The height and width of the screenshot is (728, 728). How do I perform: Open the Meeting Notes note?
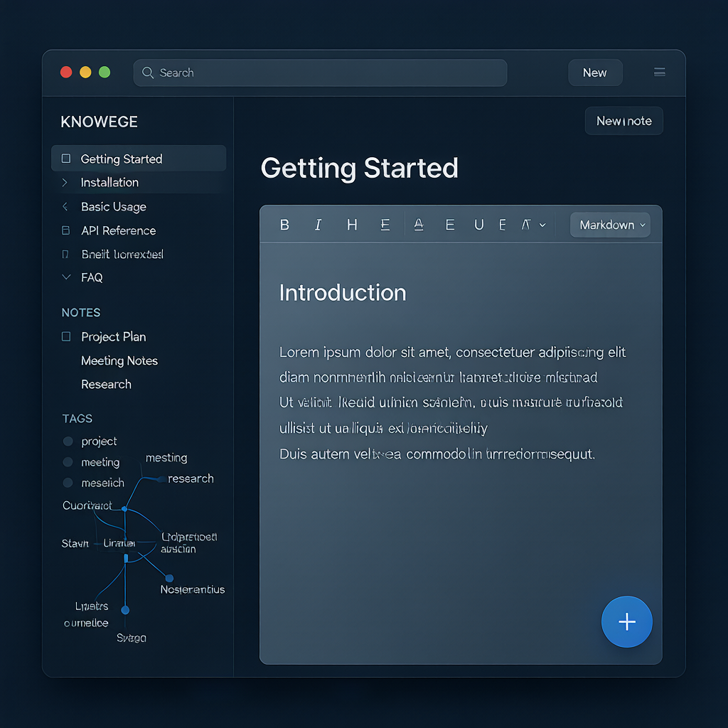[119, 360]
